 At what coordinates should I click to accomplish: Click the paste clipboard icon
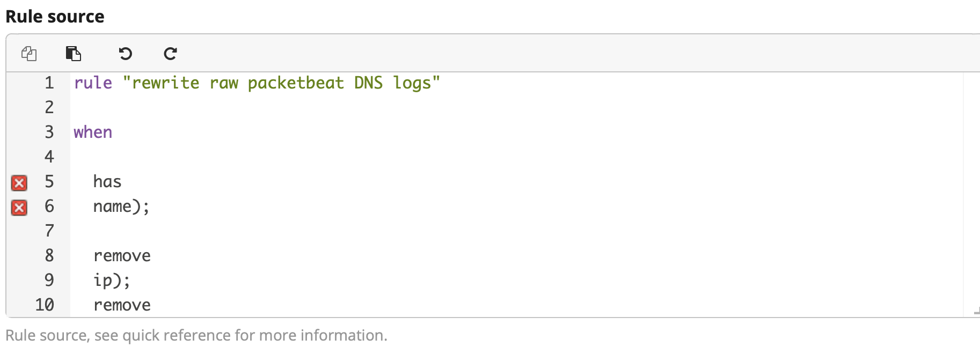[x=74, y=54]
